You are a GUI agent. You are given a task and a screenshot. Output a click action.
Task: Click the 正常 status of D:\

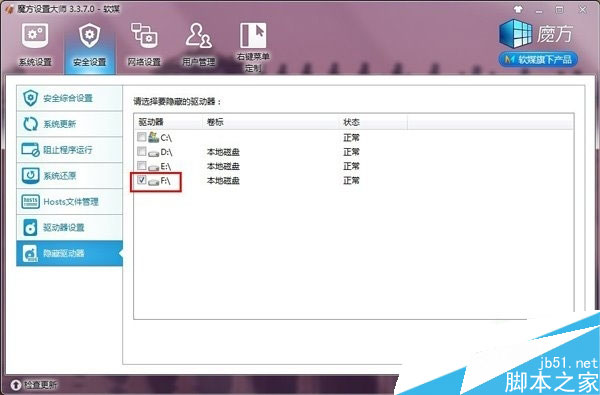point(351,152)
